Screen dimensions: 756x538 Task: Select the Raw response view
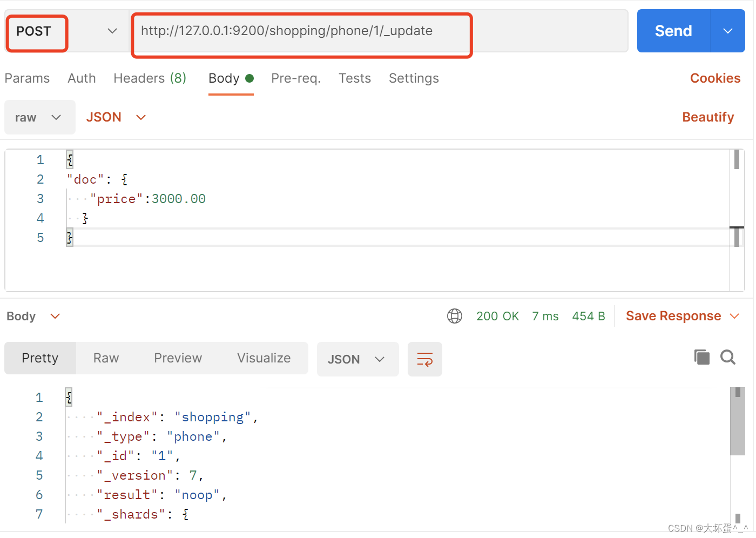pos(106,358)
